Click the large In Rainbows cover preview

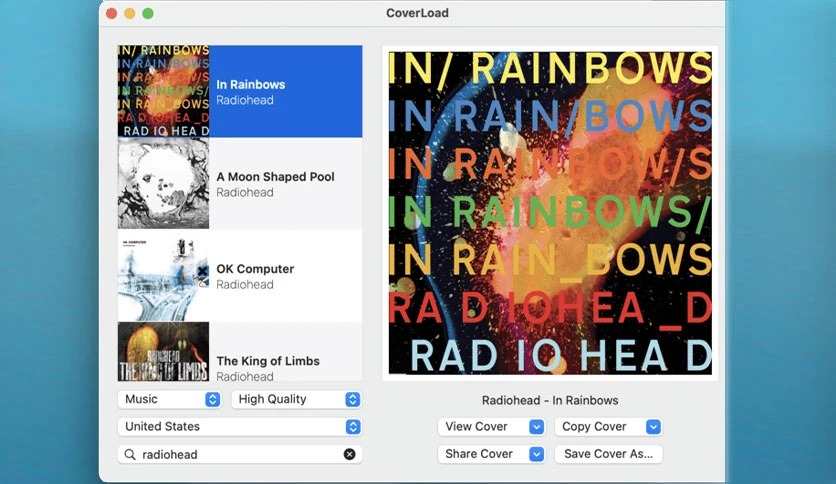click(550, 213)
